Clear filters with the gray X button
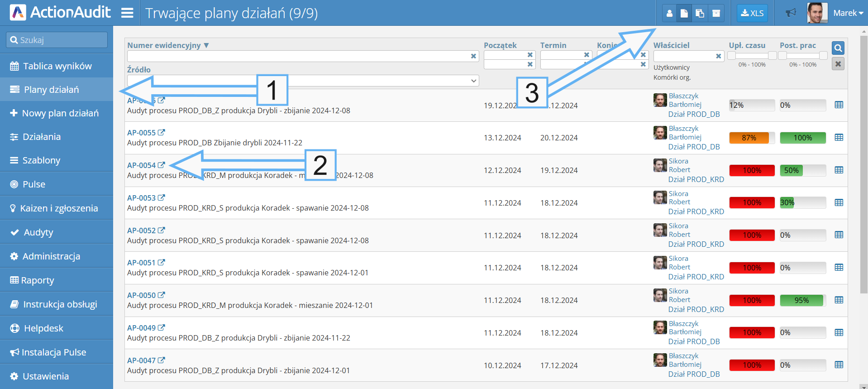Image resolution: width=868 pixels, height=389 pixels. (x=838, y=64)
